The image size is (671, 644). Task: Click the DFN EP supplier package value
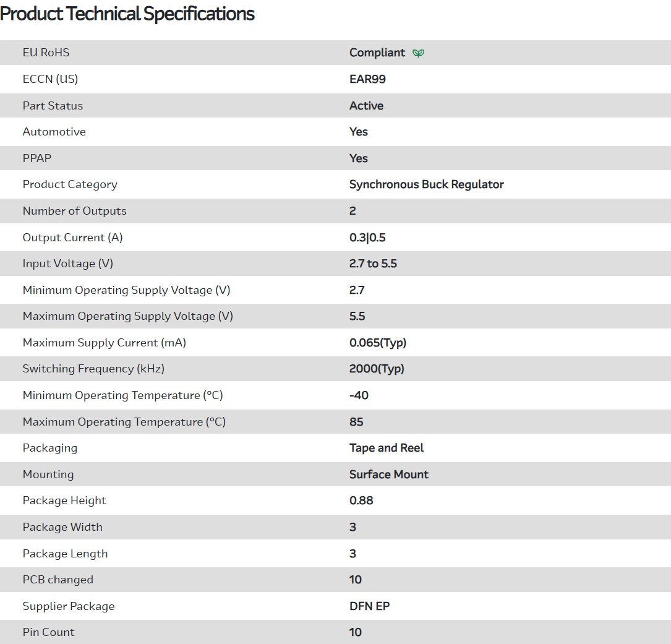[369, 606]
